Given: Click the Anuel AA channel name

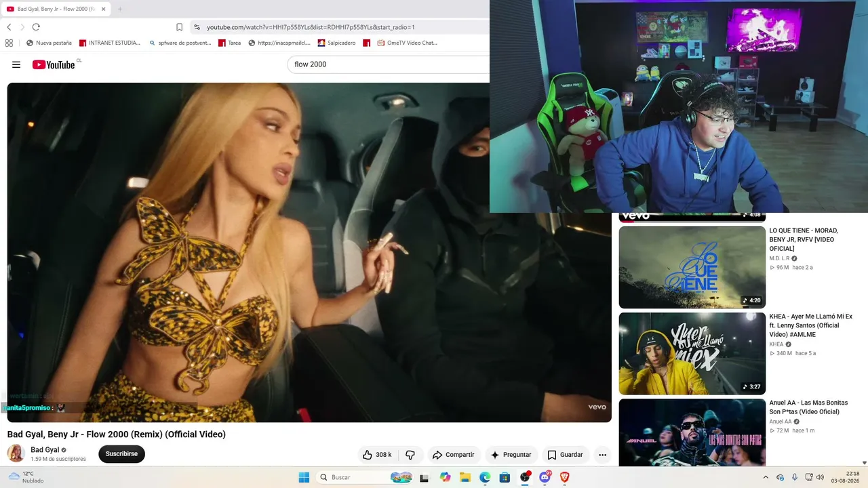Looking at the screenshot, I should point(781,422).
